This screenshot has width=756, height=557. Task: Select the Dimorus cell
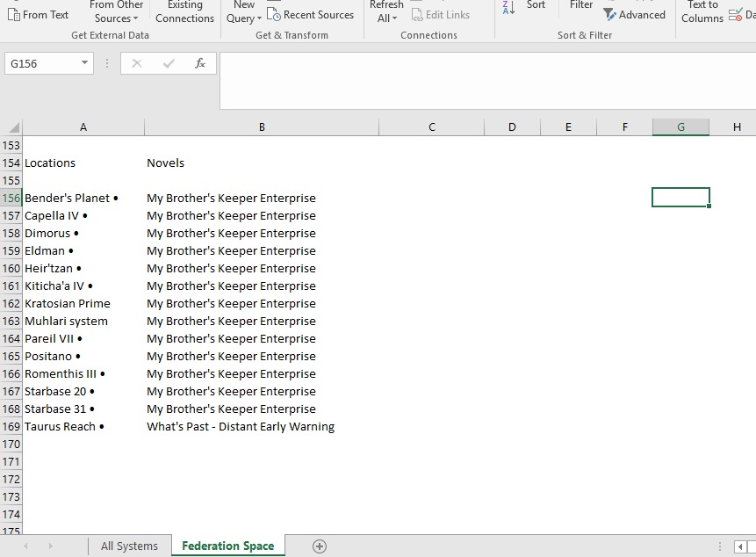(x=83, y=234)
